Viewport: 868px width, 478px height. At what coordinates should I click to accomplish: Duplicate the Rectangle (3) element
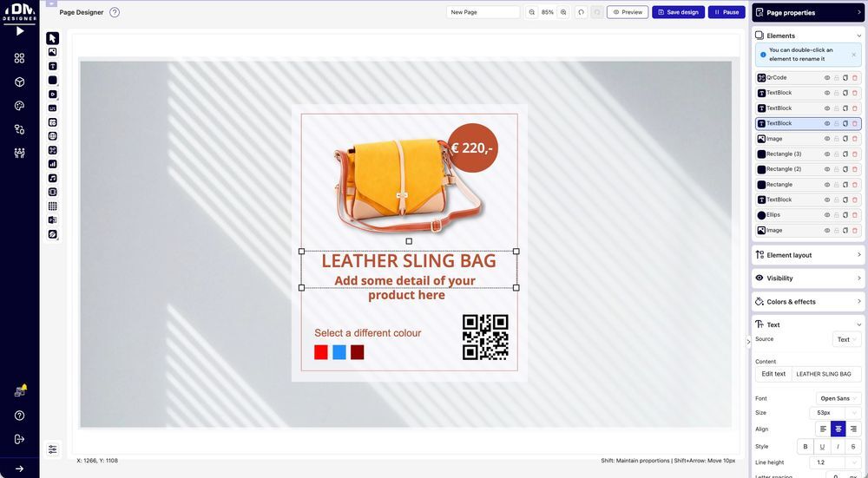click(x=845, y=154)
